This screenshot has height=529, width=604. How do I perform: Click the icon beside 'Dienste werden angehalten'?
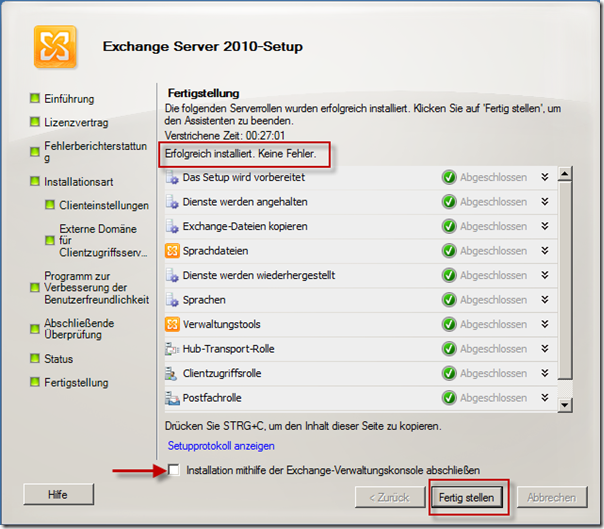pyautogui.click(x=172, y=202)
